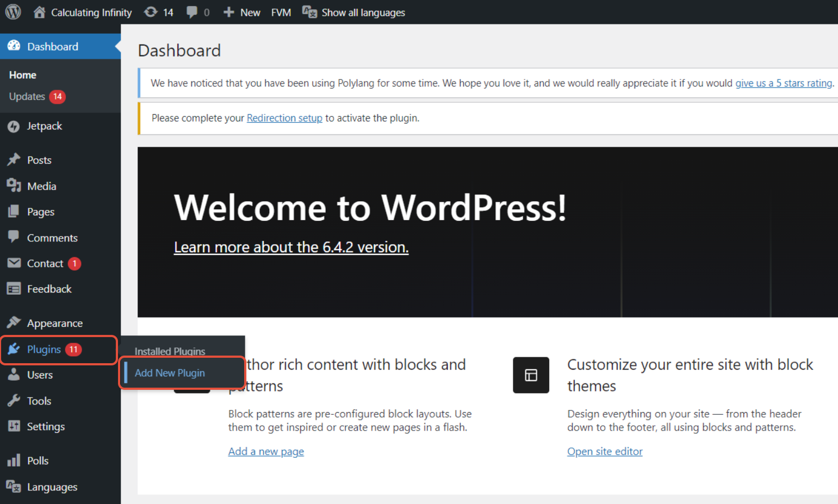Click the Dashboard page heading
The width and height of the screenshot is (838, 504).
pyautogui.click(x=179, y=51)
